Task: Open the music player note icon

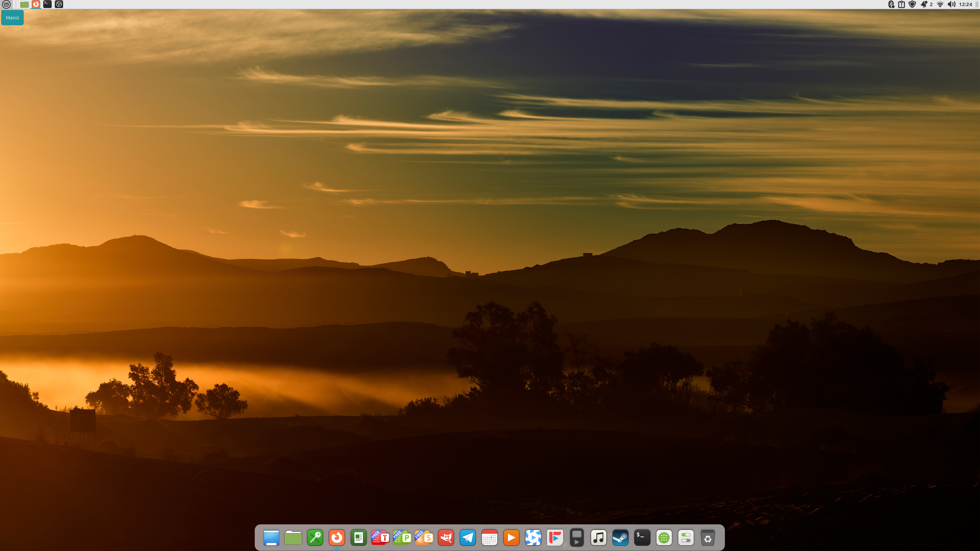Action: click(599, 538)
